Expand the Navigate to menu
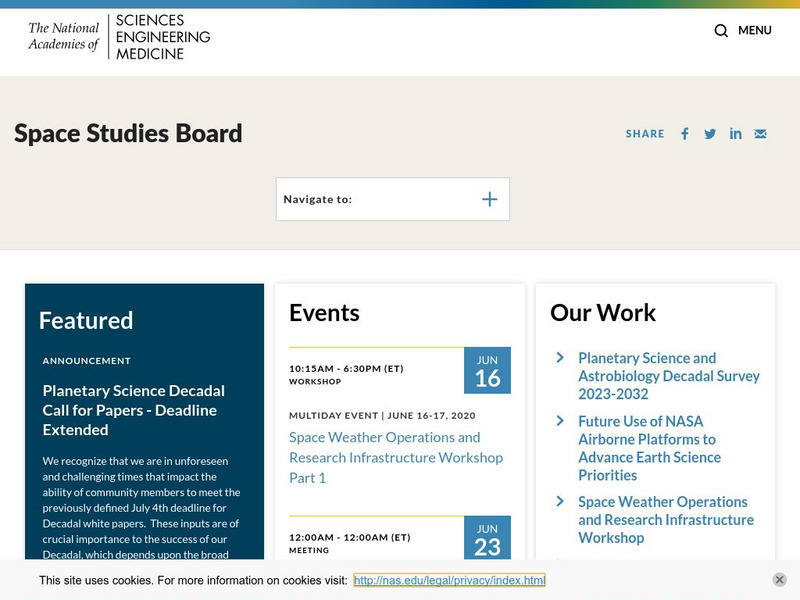 coord(489,199)
